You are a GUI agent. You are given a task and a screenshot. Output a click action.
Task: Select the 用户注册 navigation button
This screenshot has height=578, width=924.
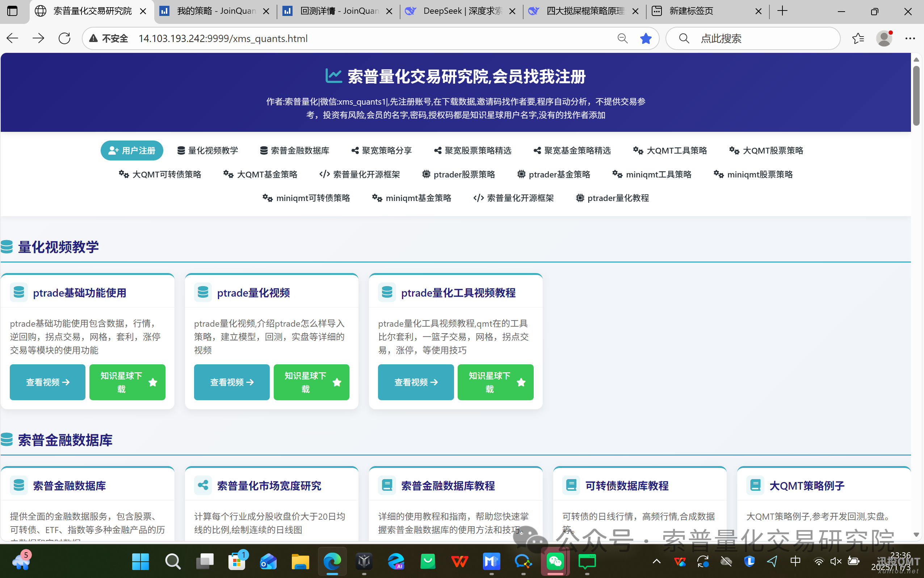[131, 150]
